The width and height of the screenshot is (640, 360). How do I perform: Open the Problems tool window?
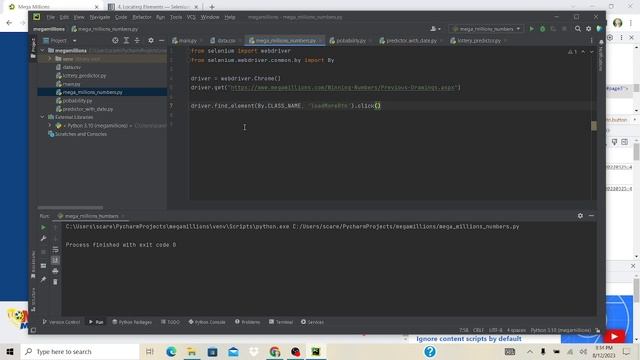(x=247, y=322)
